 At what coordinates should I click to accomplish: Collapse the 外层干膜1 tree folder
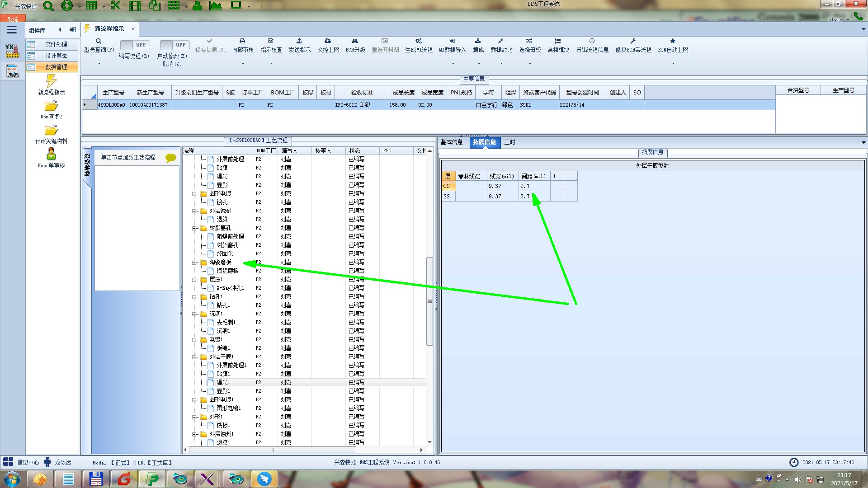click(194, 357)
